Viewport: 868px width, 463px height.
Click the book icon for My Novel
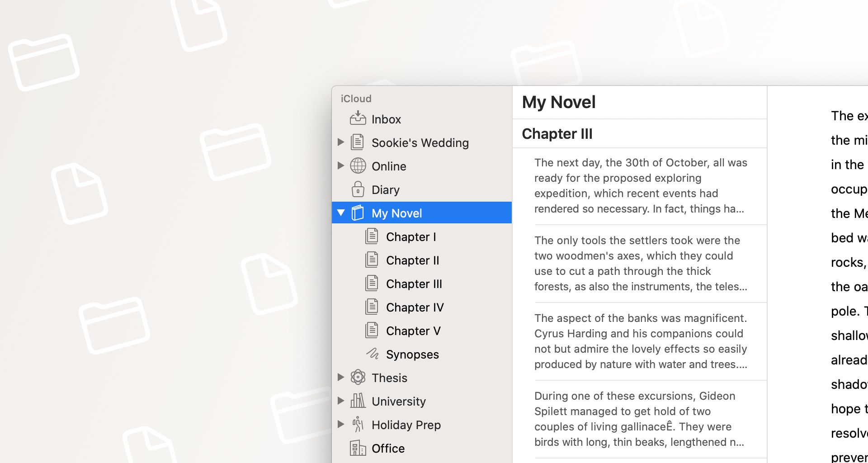pyautogui.click(x=358, y=213)
